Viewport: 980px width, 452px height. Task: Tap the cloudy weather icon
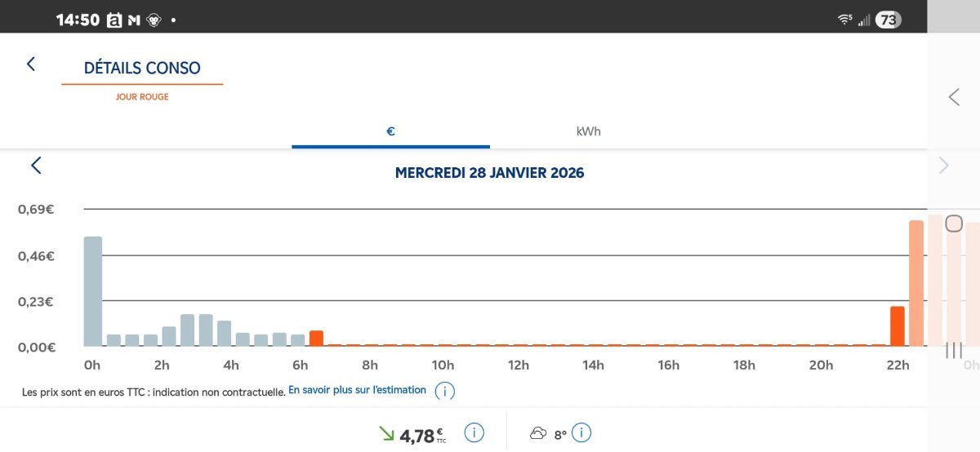pyautogui.click(x=538, y=433)
